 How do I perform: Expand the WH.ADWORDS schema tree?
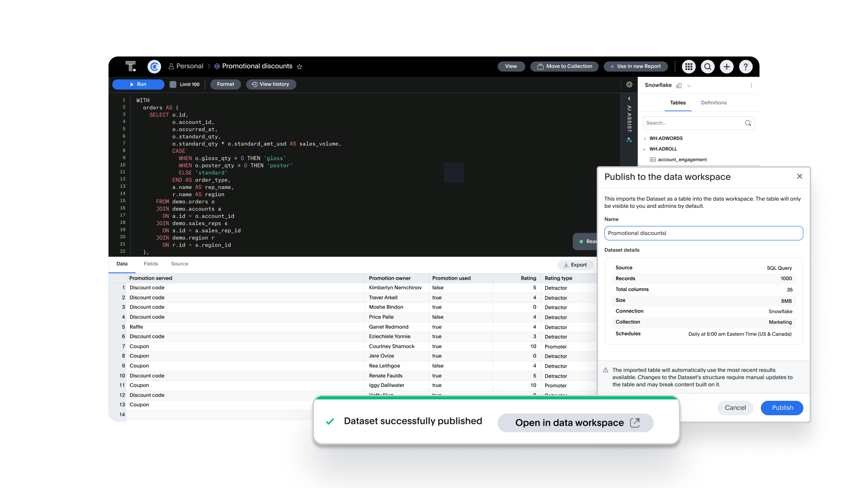pos(645,138)
